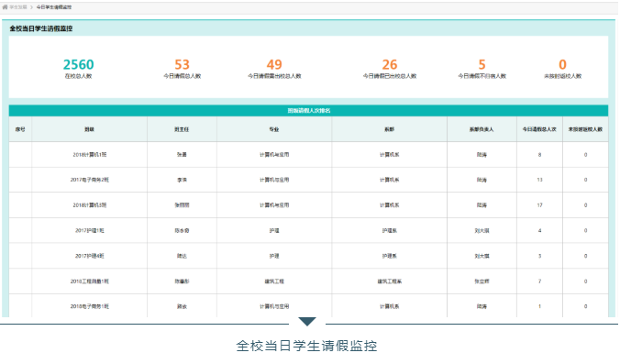Click late-return count 0 for 2017护理4班

(x=585, y=256)
